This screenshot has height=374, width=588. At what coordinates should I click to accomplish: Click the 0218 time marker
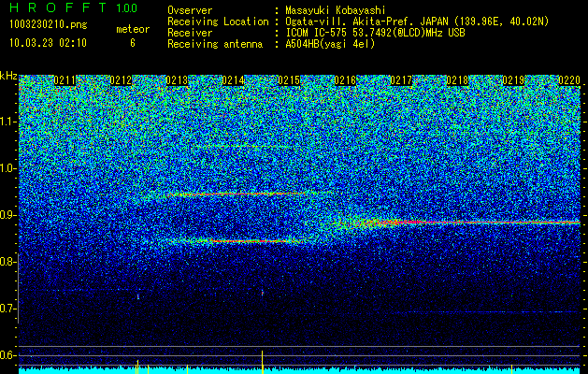457,80
